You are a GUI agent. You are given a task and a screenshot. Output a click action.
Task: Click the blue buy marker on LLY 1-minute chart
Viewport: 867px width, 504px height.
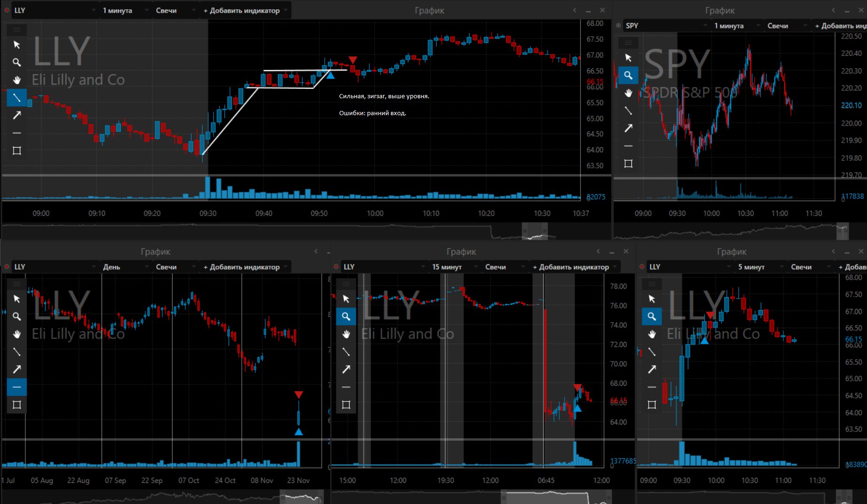coord(330,75)
